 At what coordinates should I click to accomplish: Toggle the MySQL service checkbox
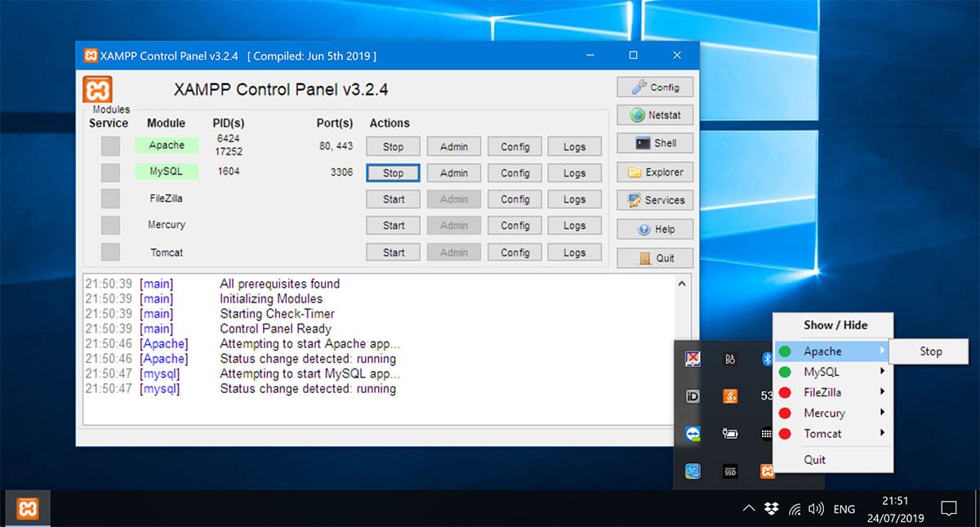pos(110,172)
